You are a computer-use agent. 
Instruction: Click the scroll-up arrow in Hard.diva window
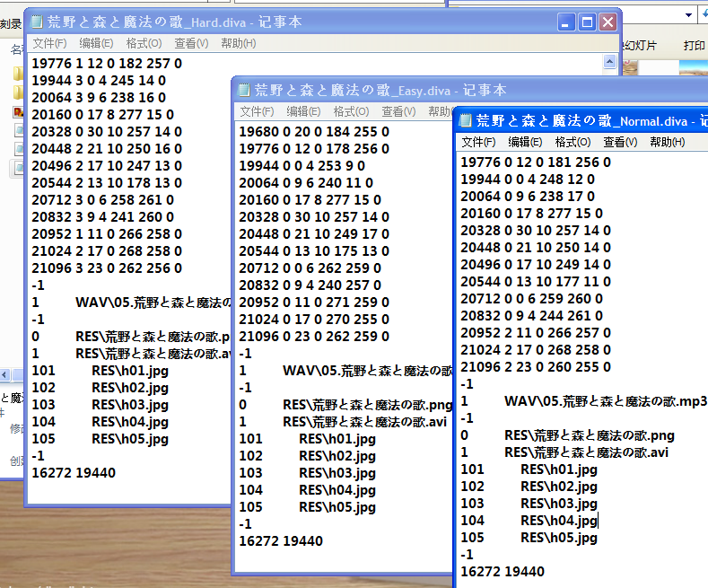[609, 61]
